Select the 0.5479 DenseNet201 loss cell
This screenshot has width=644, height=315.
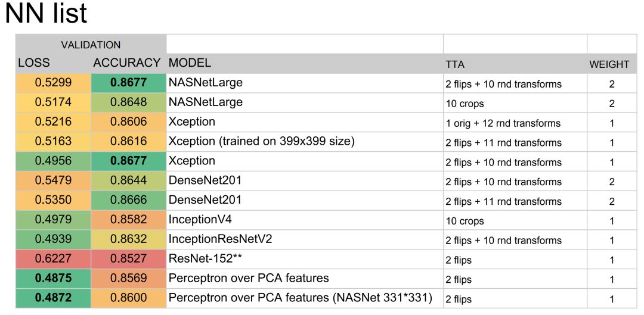[x=53, y=181]
